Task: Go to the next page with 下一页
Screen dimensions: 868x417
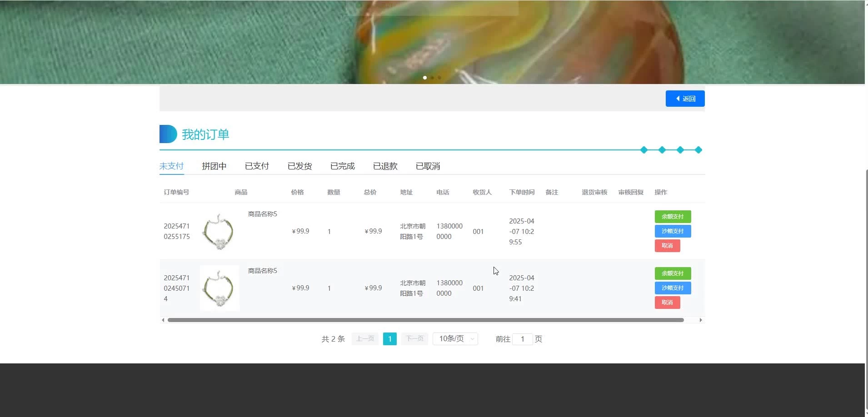Action: pyautogui.click(x=414, y=339)
